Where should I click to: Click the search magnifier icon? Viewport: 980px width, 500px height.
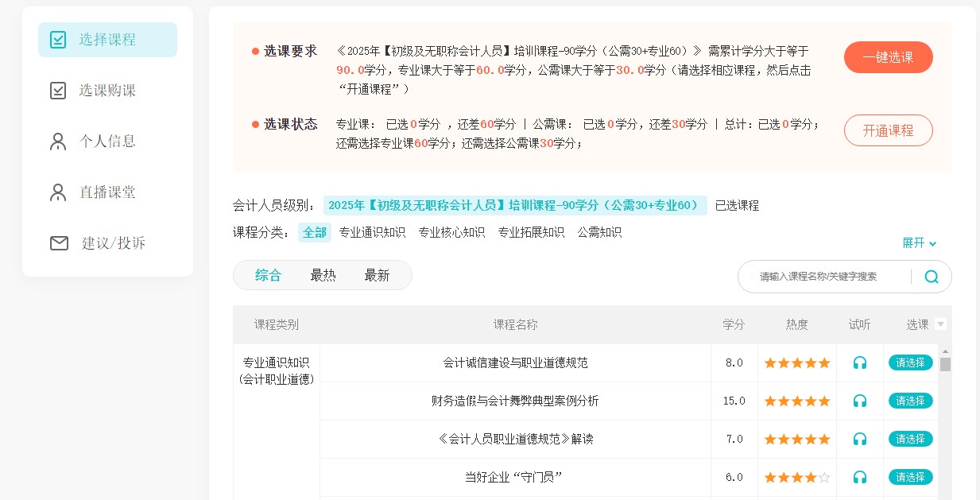point(932,277)
